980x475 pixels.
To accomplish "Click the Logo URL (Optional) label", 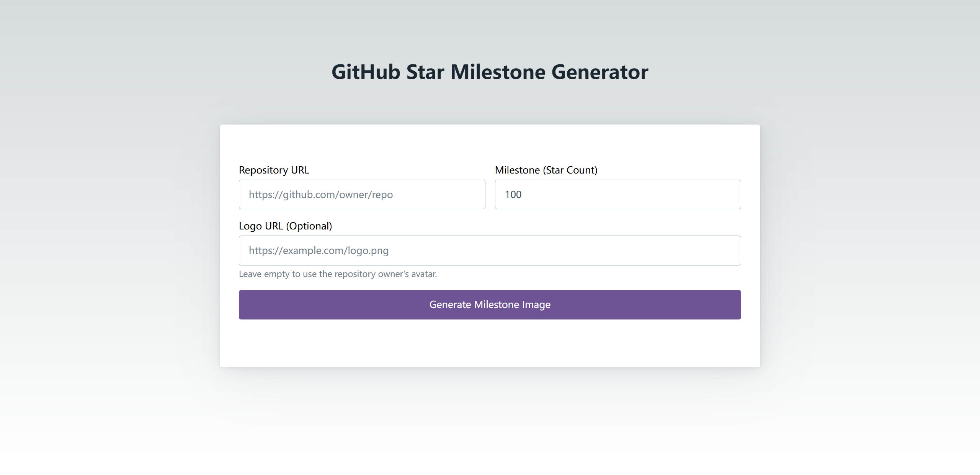I will click(286, 226).
